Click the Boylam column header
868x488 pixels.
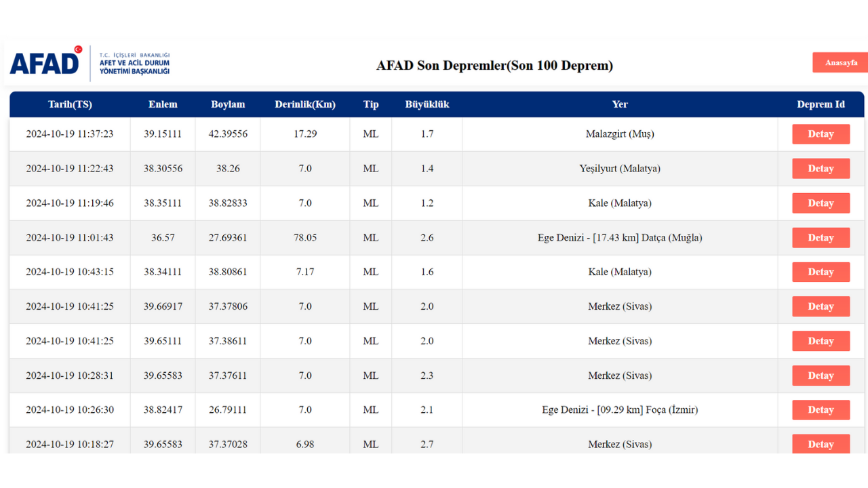(x=228, y=104)
